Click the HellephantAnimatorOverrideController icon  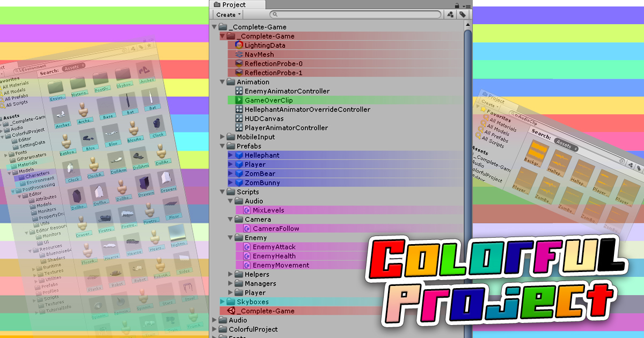pos(238,109)
